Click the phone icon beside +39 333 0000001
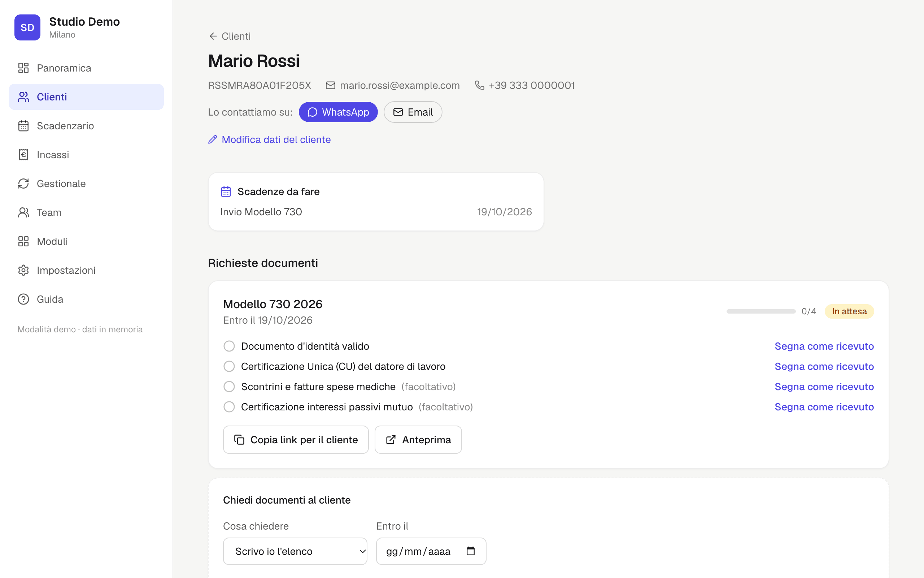The width and height of the screenshot is (924, 578). tap(480, 85)
